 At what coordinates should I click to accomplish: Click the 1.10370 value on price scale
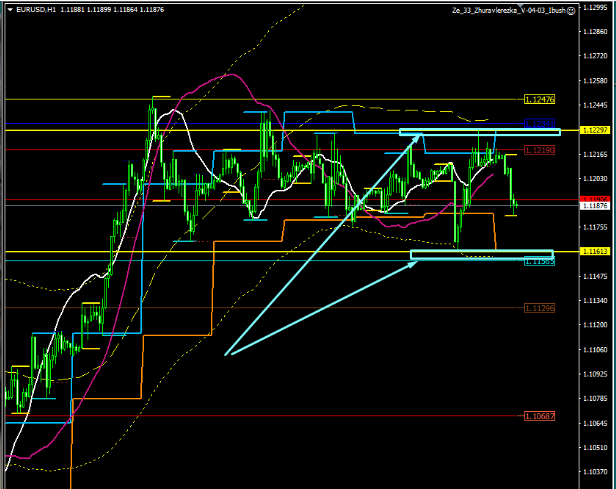(x=595, y=475)
